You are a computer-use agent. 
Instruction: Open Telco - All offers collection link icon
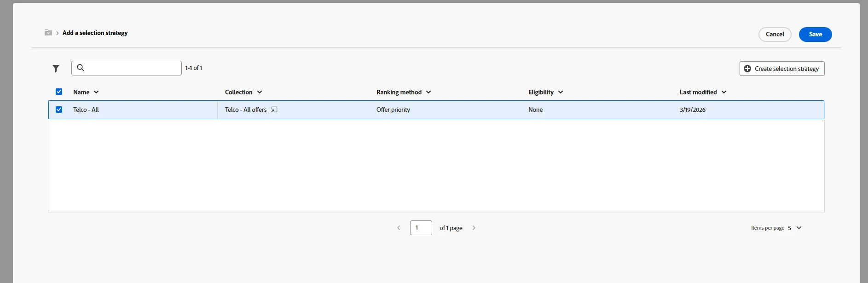(x=274, y=110)
